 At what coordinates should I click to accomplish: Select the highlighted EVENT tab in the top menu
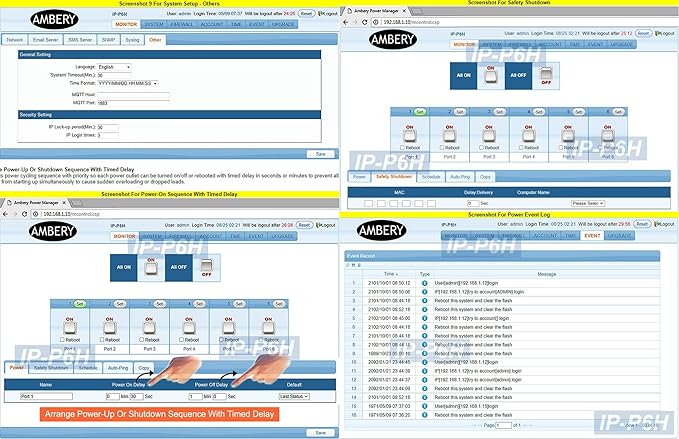click(x=592, y=236)
